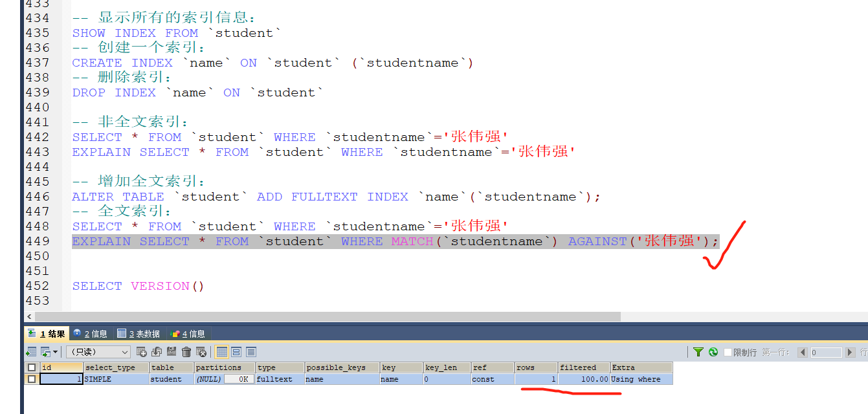Open the 4 信息 tab
Viewport: 868px width, 414px height.
(188, 334)
